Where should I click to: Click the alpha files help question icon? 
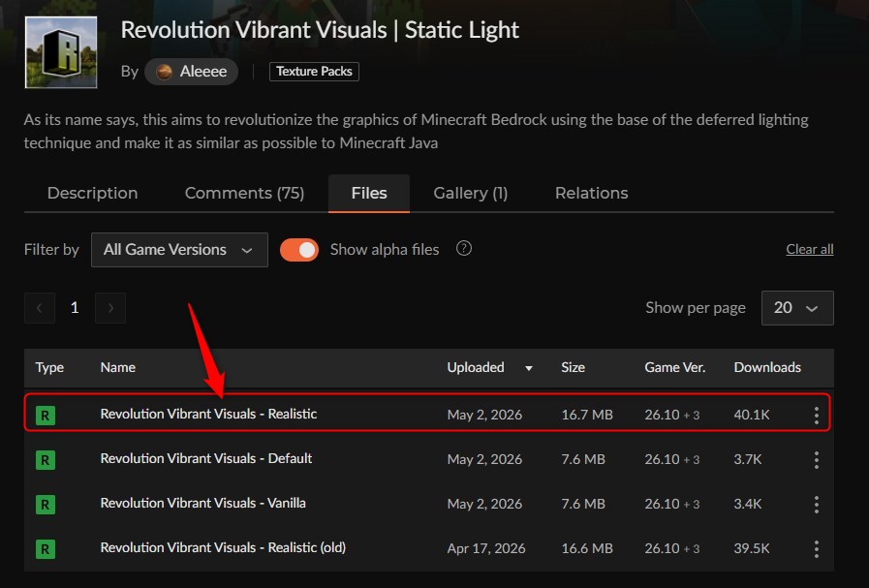[x=464, y=248]
